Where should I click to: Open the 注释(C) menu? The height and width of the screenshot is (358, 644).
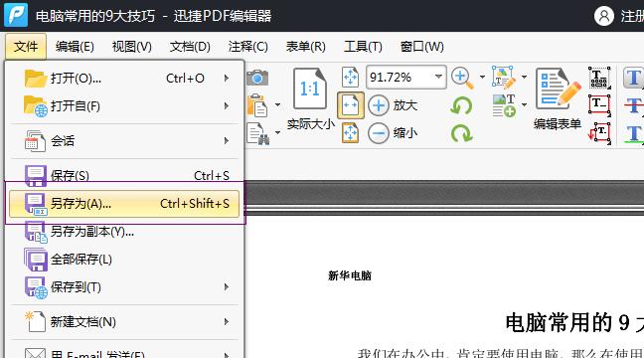[x=248, y=47]
